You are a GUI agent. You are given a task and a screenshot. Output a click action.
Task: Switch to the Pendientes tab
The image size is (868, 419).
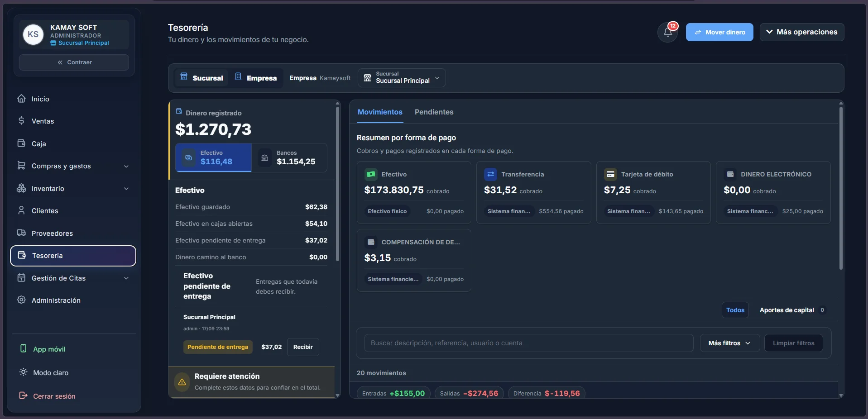pos(434,112)
